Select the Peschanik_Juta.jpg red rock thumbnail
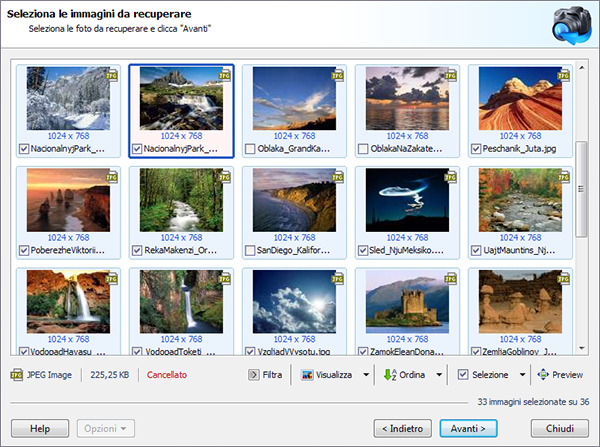Screen dimensions: 600x447 coord(520,98)
